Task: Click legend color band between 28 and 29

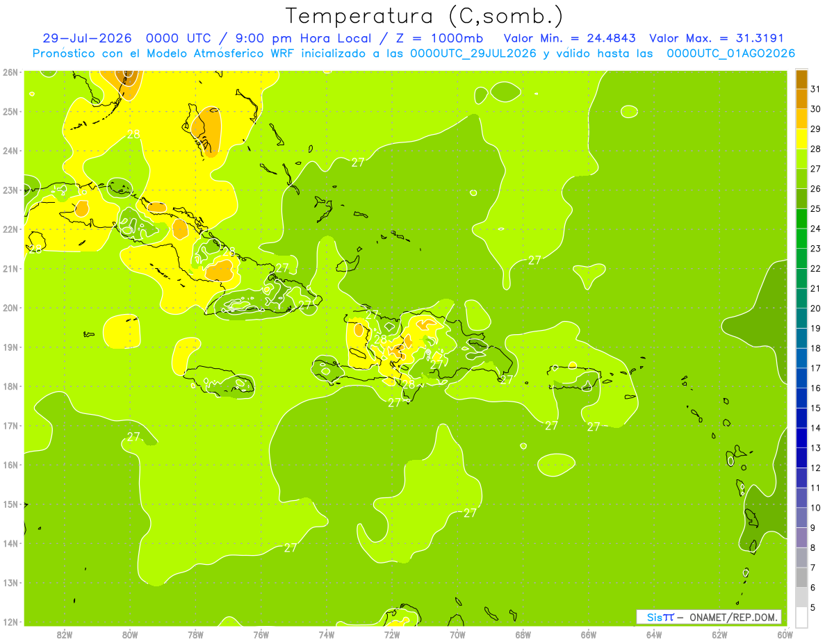Action: tap(801, 139)
